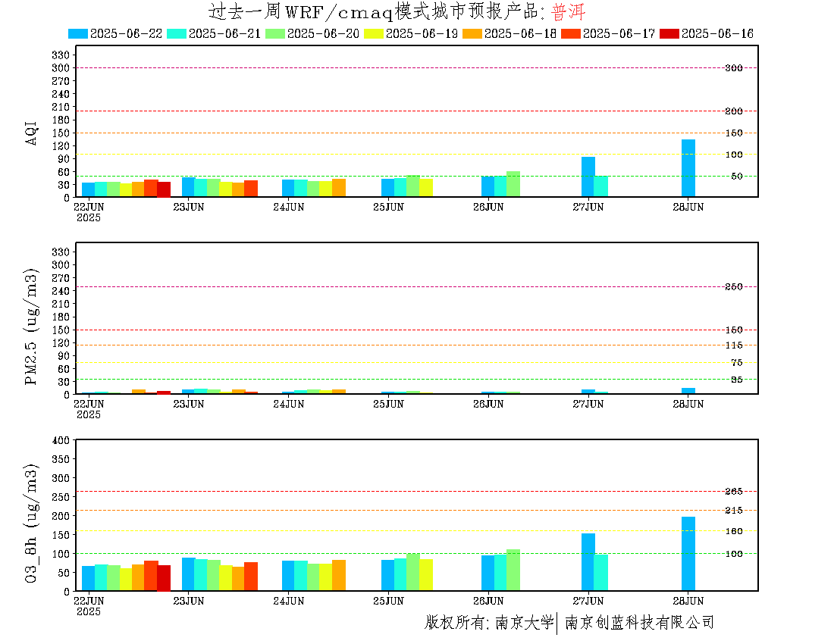Click threshold label 200 at right of AQI chart
This screenshot has width=834, height=644.
[x=734, y=111]
